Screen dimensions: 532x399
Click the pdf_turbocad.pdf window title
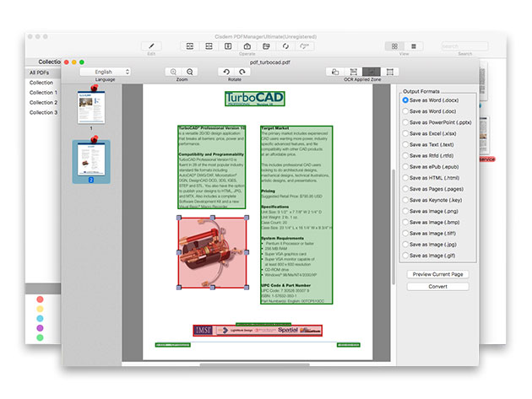click(270, 62)
